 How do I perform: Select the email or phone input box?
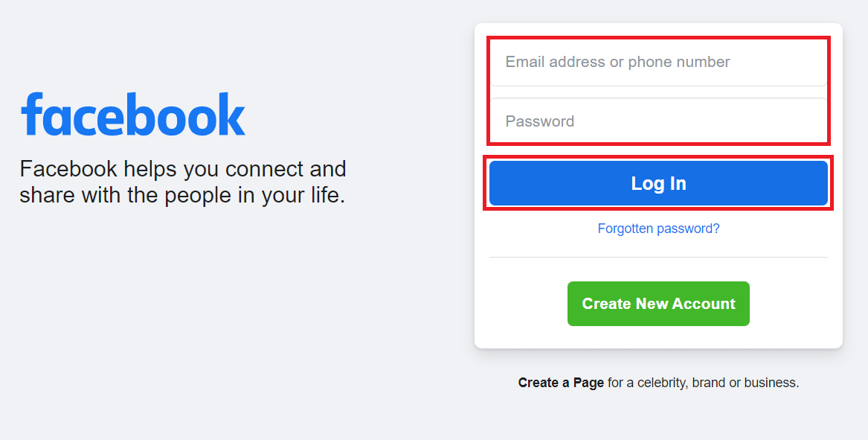[x=658, y=63]
